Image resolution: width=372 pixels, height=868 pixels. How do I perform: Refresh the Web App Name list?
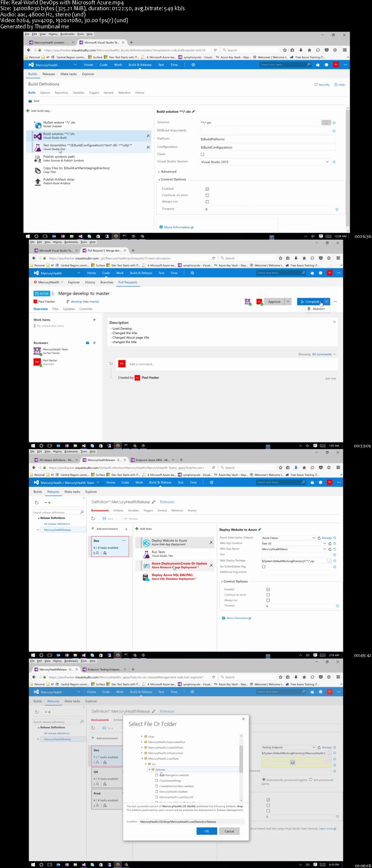click(330, 549)
